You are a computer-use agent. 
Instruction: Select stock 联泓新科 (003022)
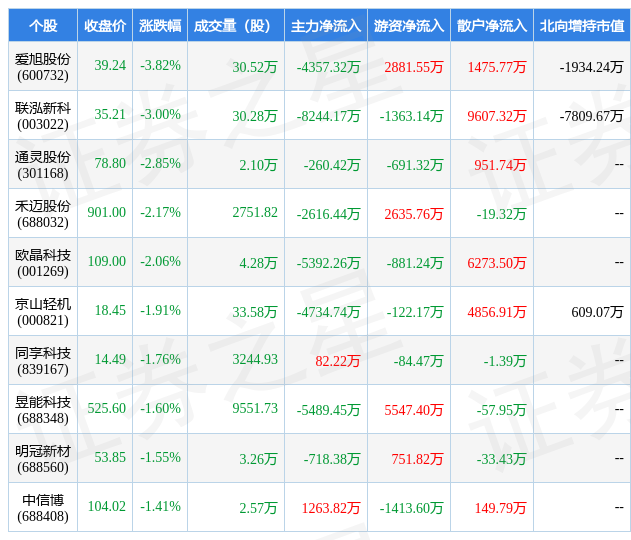(43, 116)
